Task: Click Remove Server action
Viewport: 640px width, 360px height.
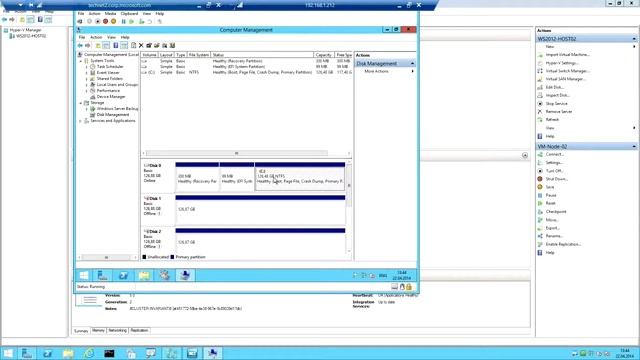Action: click(x=559, y=111)
